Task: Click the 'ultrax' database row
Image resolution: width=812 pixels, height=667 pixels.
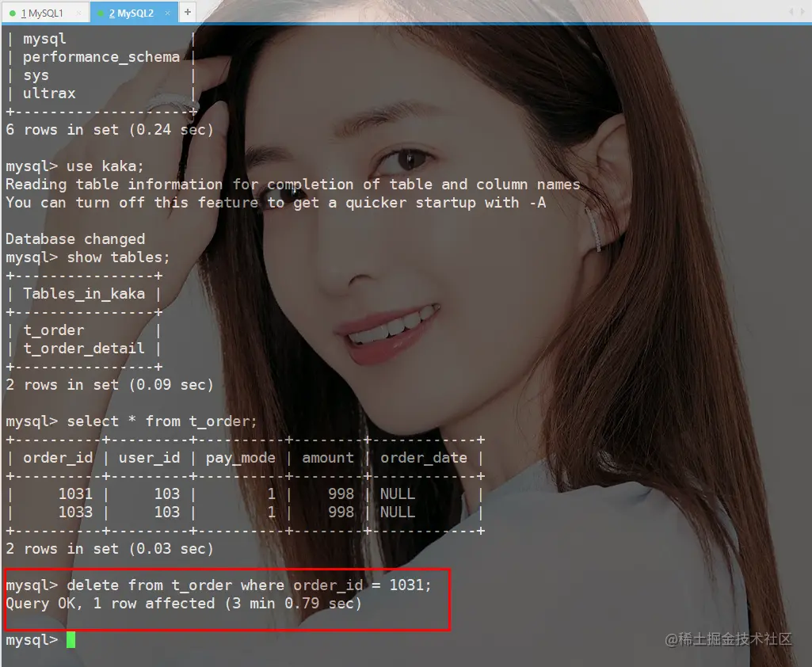Action: coord(49,93)
